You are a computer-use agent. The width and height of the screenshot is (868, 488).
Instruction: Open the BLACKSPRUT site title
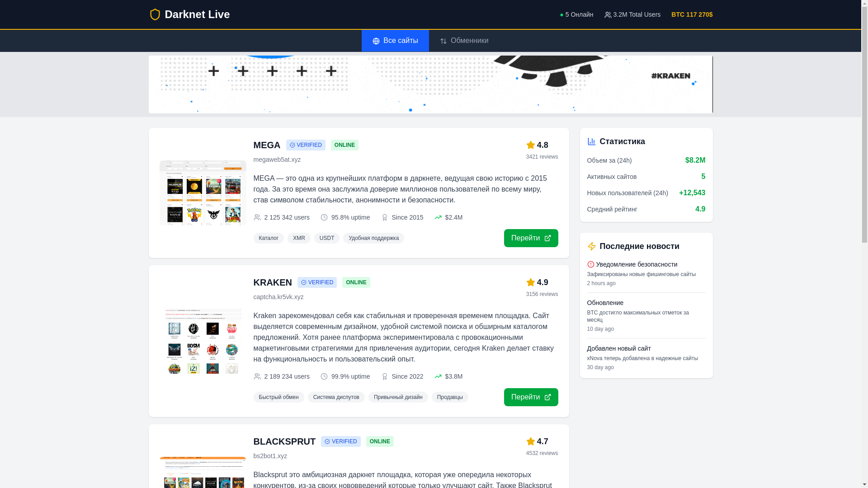(x=284, y=441)
